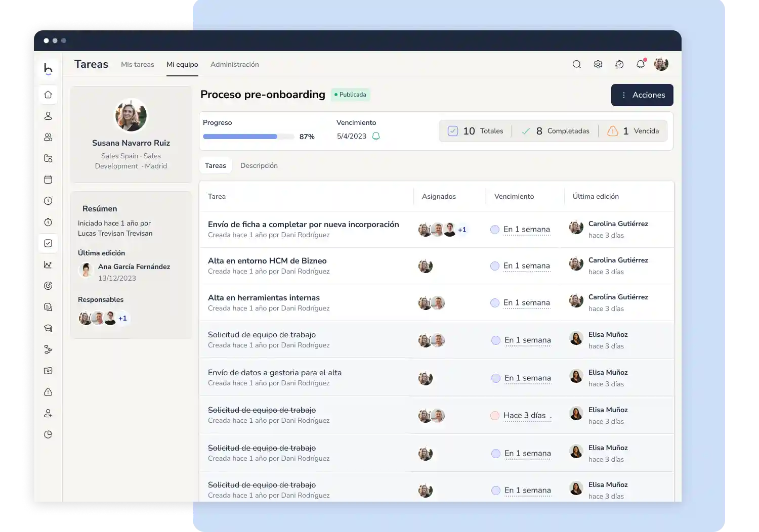Open notifications bell with red dot
Viewport: 759px width, 532px height.
click(x=641, y=64)
